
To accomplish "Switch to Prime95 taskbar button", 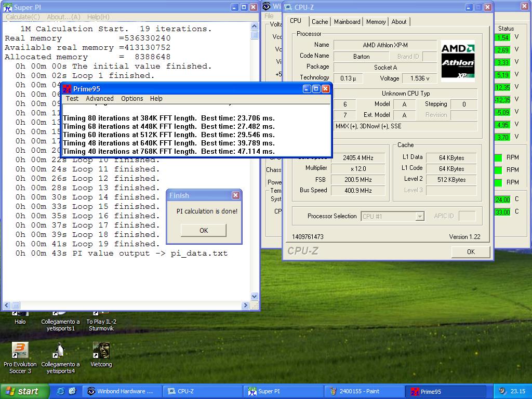I will point(445,391).
